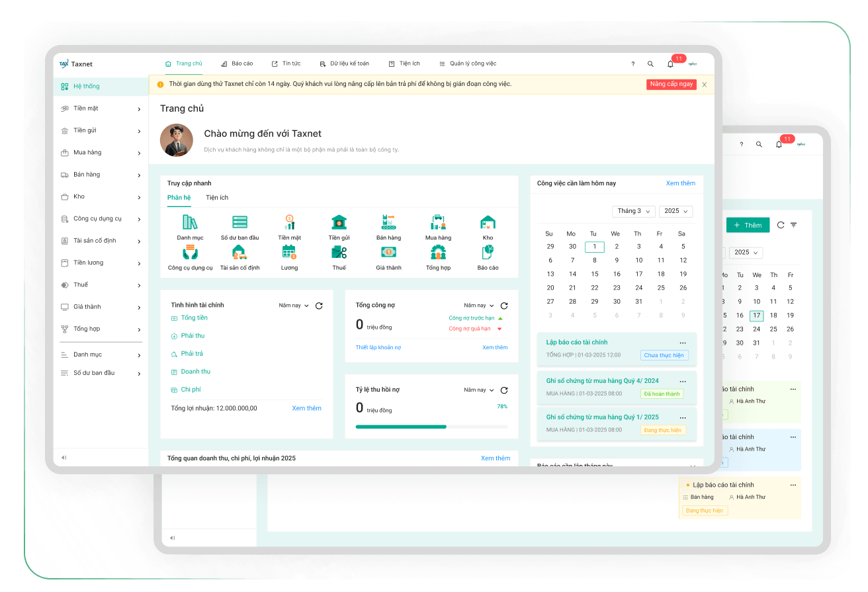The image size is (868, 592).
Task: Open Dữ liệu kế toán top menu
Action: click(x=345, y=63)
